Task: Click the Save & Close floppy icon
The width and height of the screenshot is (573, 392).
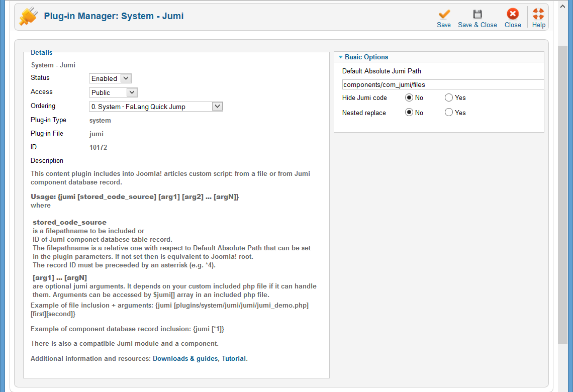Action: (x=477, y=14)
